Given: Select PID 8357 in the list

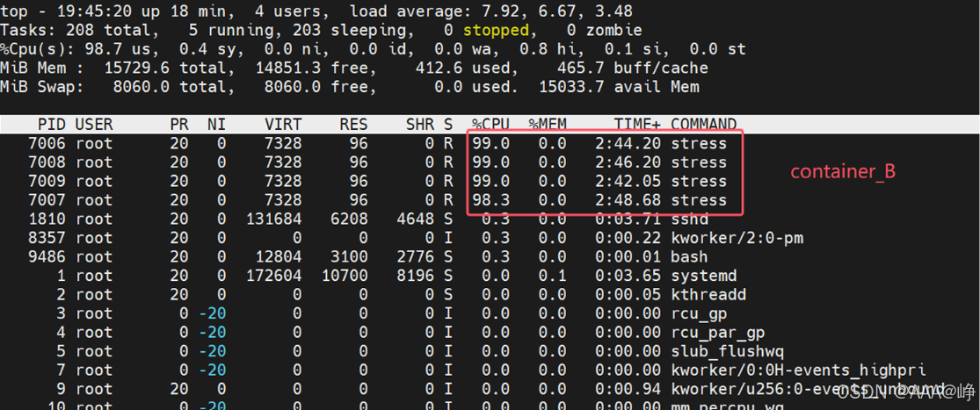Looking at the screenshot, I should click(x=47, y=238).
